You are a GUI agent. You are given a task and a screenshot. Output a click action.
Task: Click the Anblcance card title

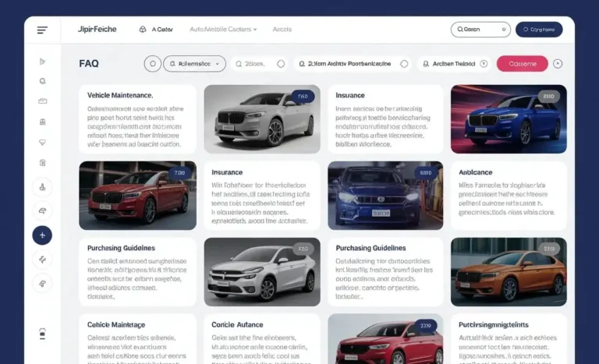pos(475,172)
